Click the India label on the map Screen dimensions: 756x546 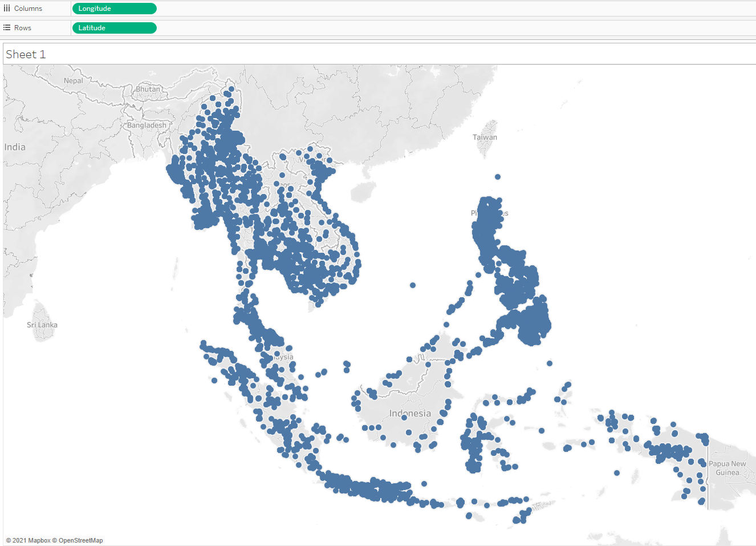[x=15, y=147]
